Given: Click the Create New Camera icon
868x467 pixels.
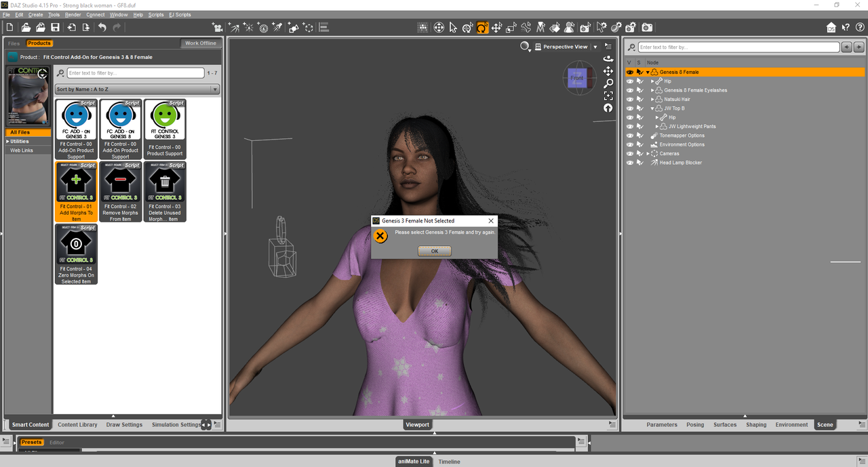Looking at the screenshot, I should tap(218, 27).
